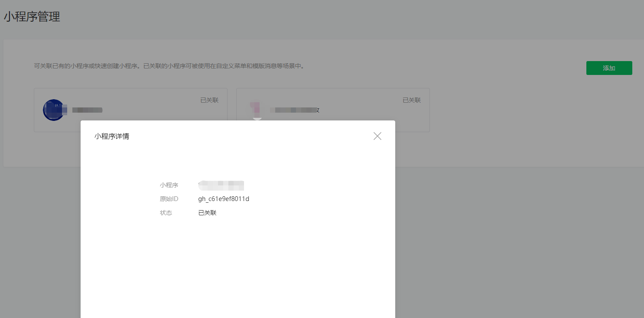Open the first mini program card with blue avatar
The height and width of the screenshot is (318, 644).
click(130, 110)
